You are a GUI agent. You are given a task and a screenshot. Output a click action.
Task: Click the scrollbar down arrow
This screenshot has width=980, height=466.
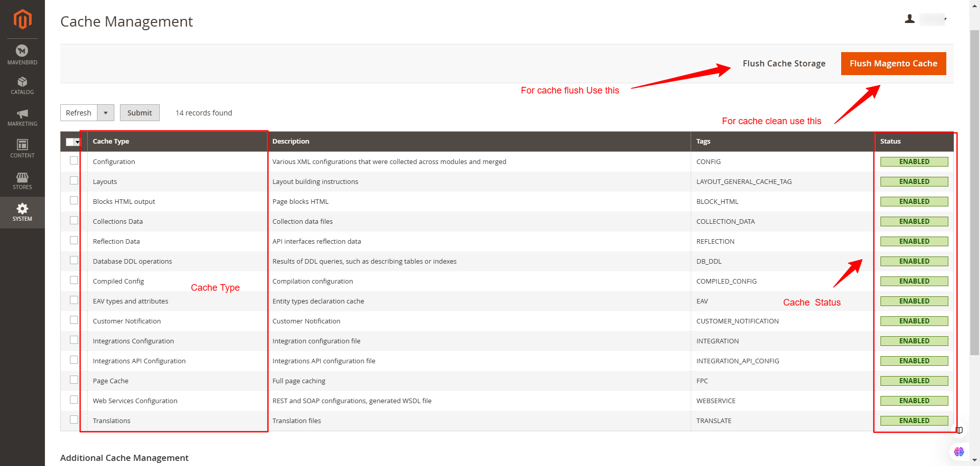(974, 460)
